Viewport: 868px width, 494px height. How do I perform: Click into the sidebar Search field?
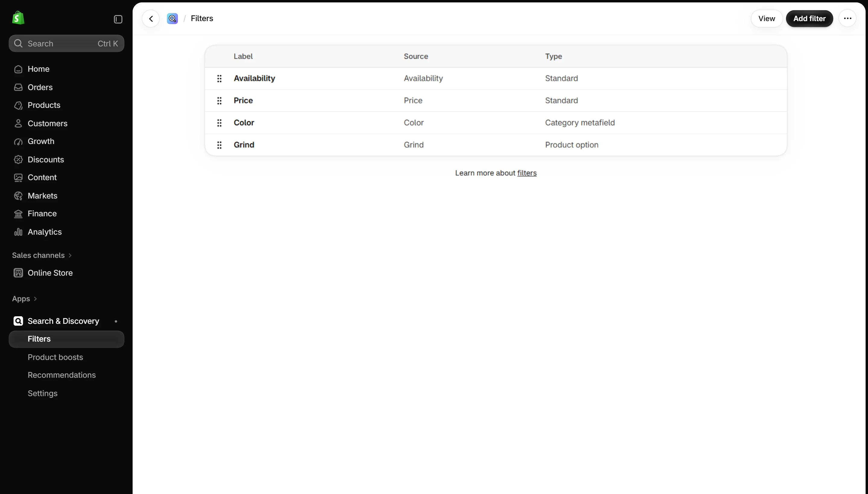coord(67,43)
